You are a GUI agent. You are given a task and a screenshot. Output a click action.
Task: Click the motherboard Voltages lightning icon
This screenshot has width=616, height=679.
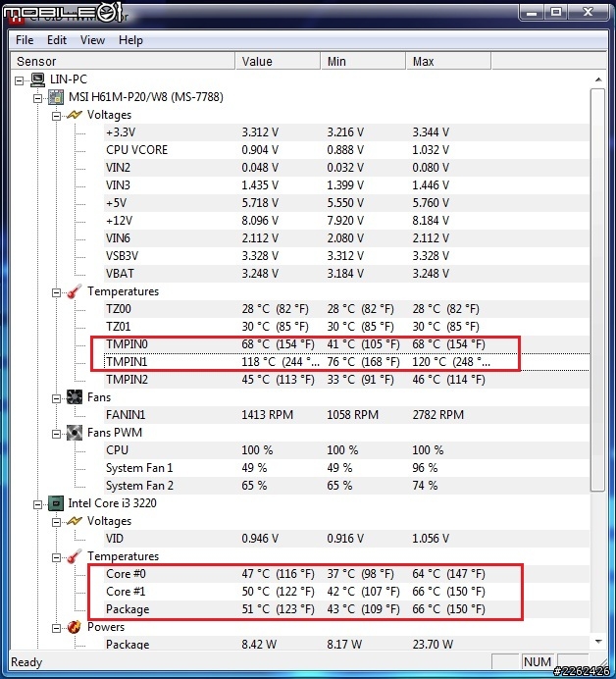coord(75,115)
